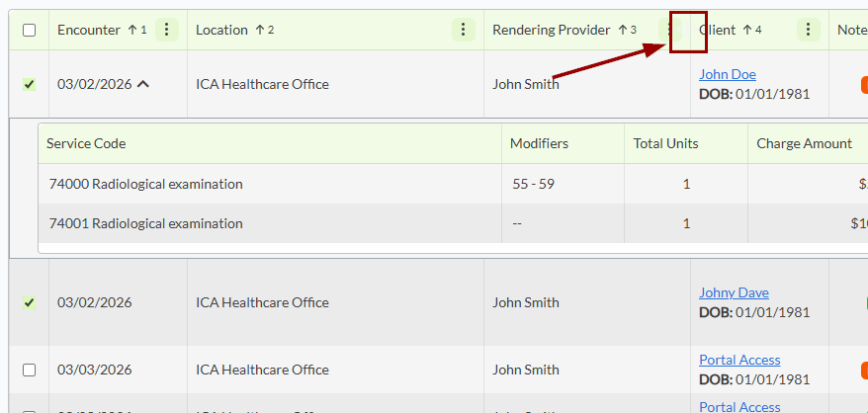Open the Client column options menu
Screen dimensions: 868x413
(810, 30)
